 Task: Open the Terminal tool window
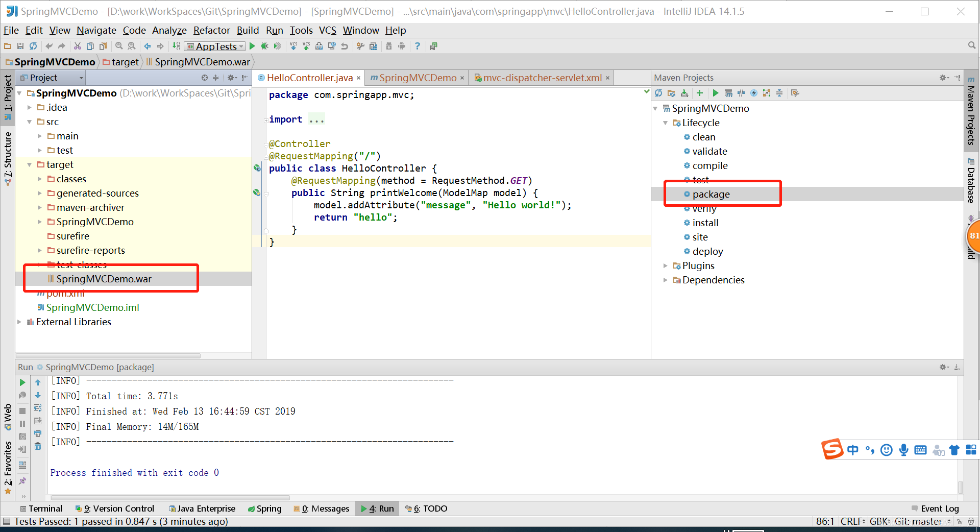(x=41, y=509)
